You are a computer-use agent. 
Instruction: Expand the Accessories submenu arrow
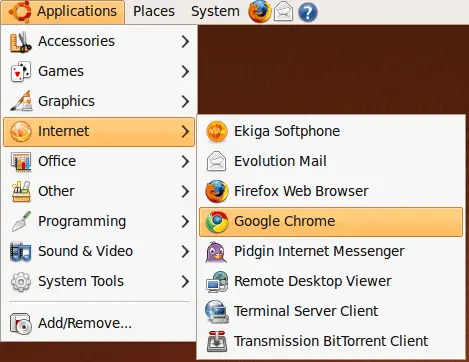185,41
